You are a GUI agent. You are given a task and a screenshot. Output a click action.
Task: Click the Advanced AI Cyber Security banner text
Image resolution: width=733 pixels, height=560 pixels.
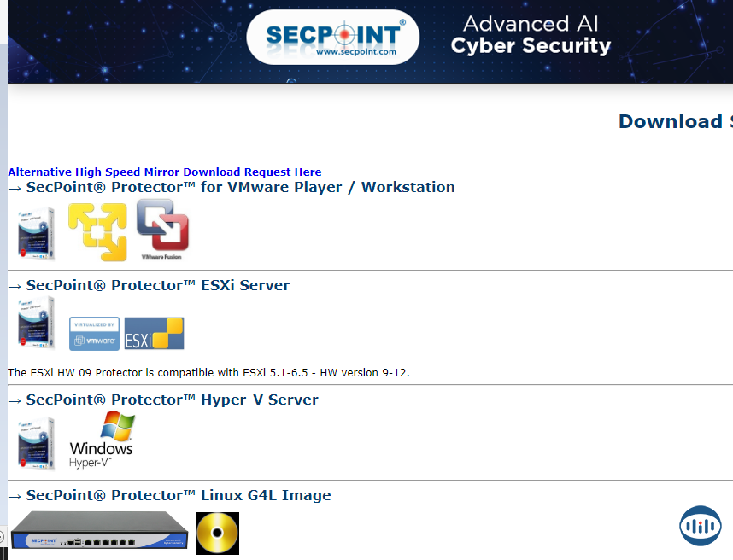531,35
